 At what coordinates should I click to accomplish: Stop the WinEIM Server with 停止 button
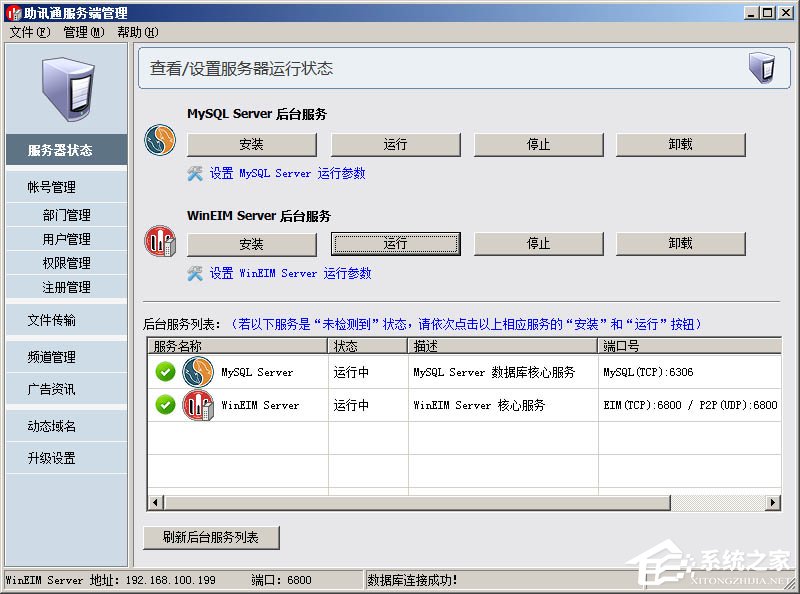pos(538,242)
